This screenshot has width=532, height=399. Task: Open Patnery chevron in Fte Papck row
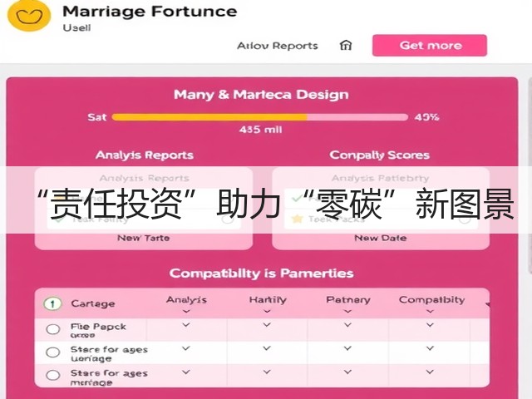click(347, 325)
